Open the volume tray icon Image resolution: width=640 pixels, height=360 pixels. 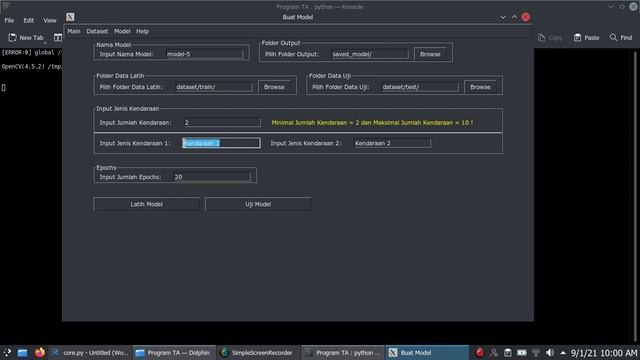550,353
